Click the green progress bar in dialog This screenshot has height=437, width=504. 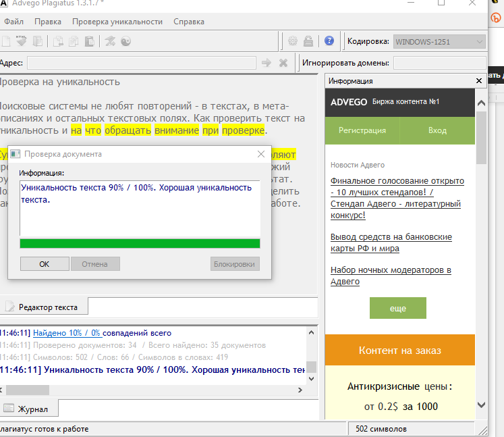pyautogui.click(x=140, y=243)
